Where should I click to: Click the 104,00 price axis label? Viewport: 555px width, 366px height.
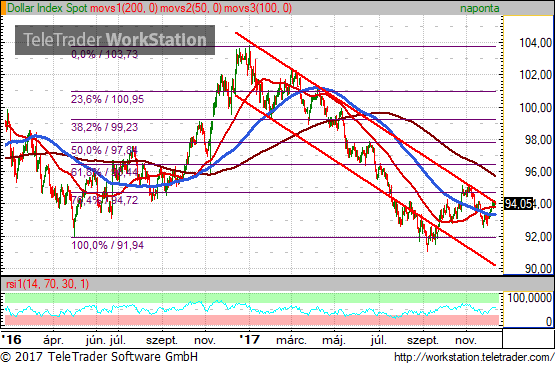click(535, 43)
